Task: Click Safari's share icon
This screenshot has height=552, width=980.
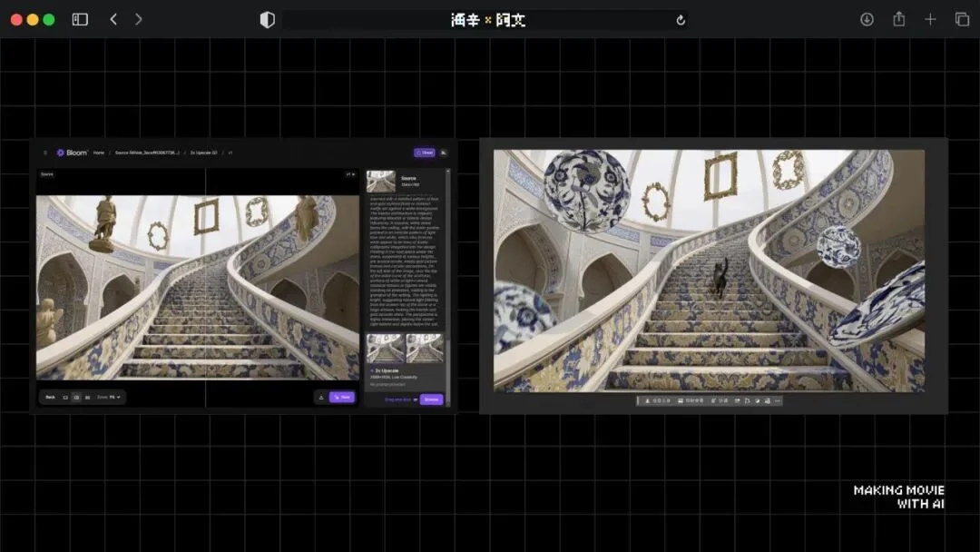Action: (898, 19)
